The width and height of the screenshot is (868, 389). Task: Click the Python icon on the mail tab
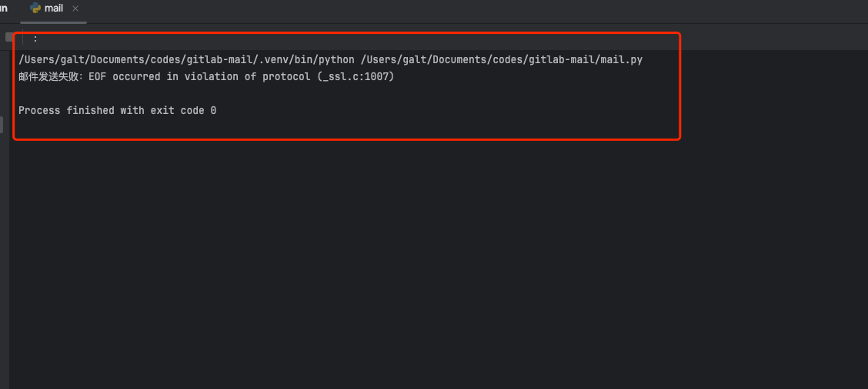pos(35,8)
